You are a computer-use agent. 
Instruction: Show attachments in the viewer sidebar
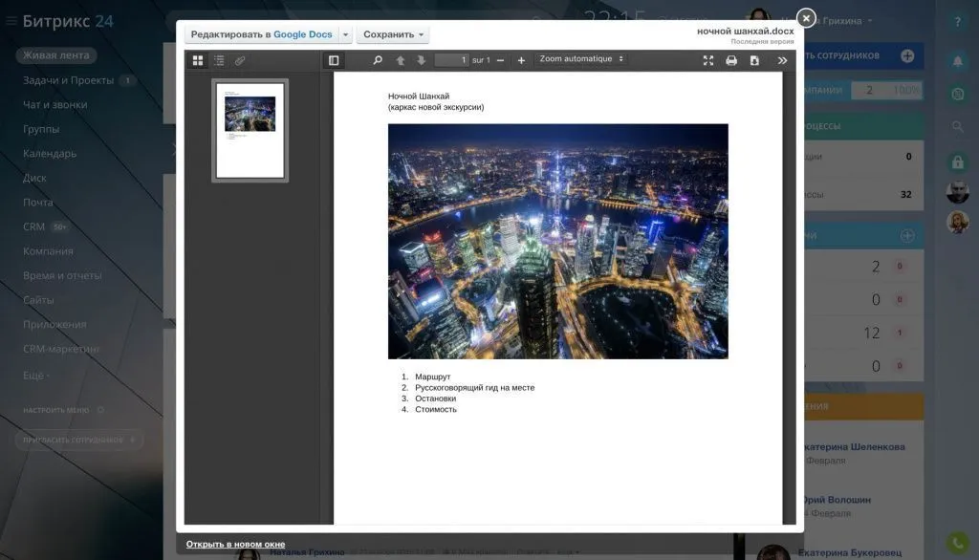240,60
